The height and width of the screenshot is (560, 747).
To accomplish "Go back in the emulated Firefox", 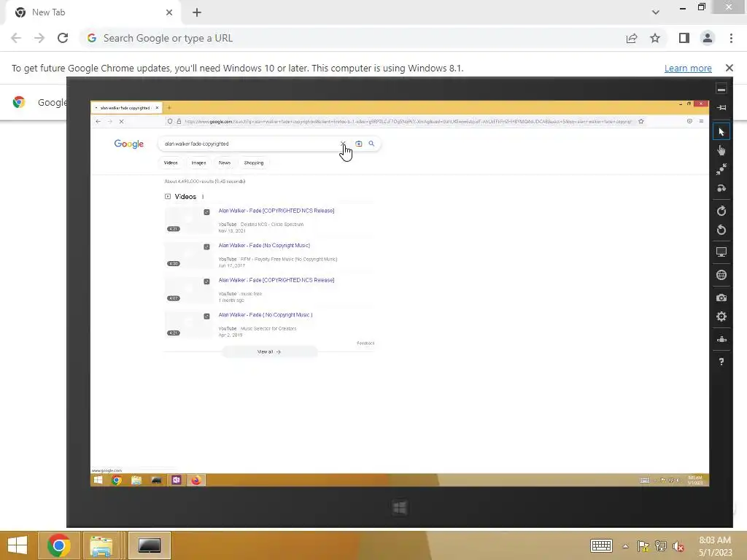I will click(98, 122).
